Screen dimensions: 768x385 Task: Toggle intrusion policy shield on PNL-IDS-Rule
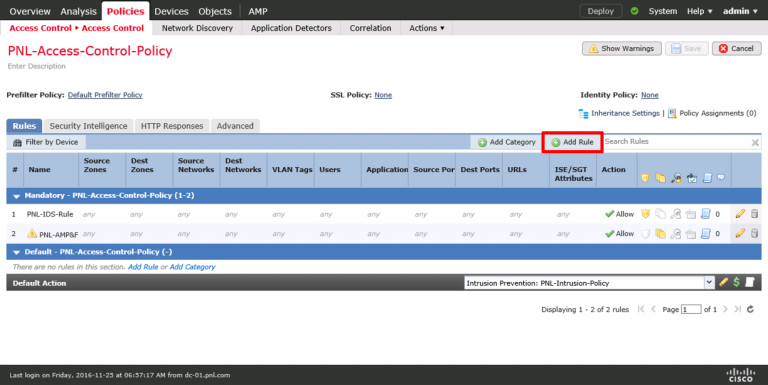point(646,214)
